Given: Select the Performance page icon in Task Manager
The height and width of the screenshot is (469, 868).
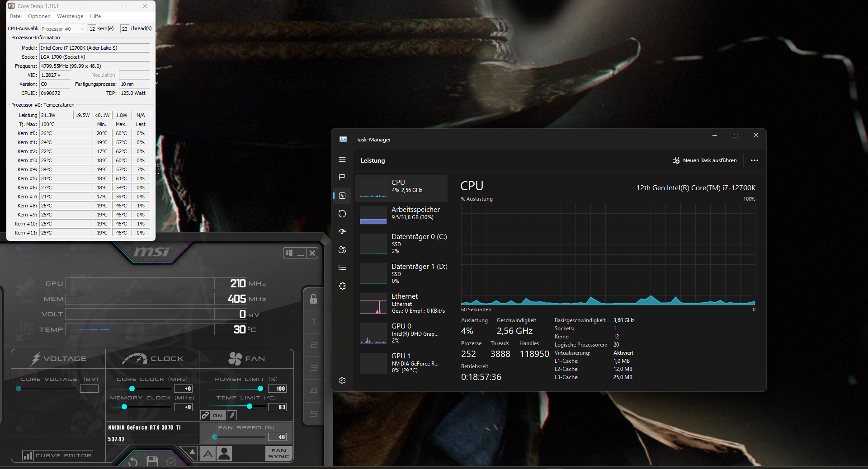Looking at the screenshot, I should point(342,196).
